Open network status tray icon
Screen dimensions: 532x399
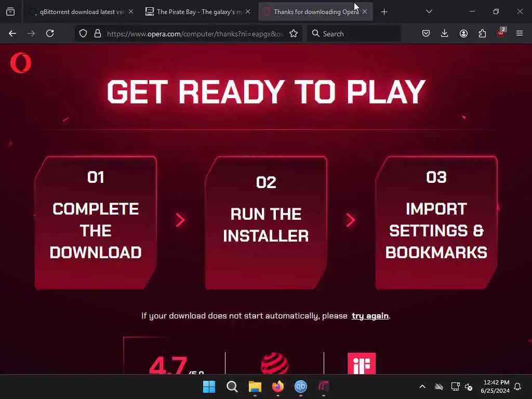[455, 387]
